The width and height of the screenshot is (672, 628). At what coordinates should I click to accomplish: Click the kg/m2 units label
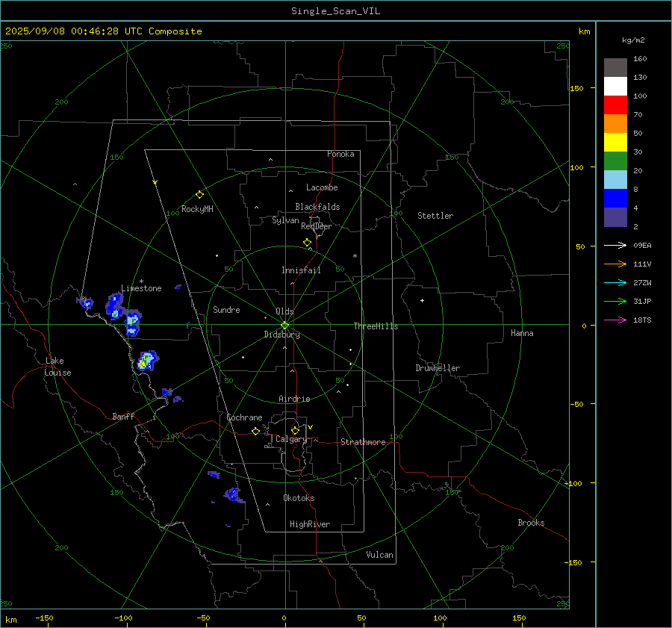pos(633,40)
